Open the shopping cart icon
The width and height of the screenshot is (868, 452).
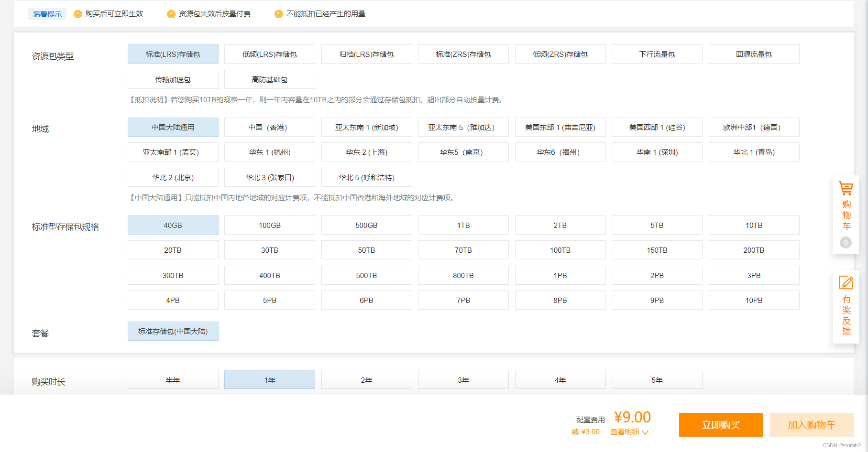click(x=846, y=189)
